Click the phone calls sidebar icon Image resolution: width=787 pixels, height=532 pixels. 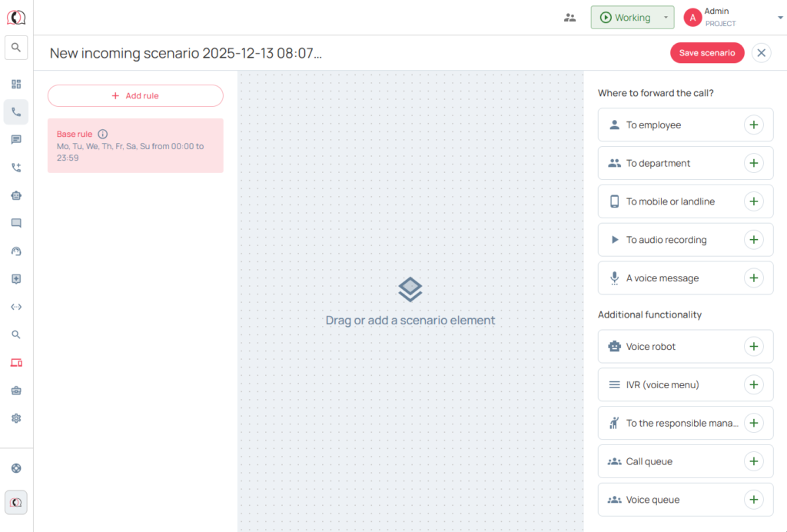[x=16, y=111]
